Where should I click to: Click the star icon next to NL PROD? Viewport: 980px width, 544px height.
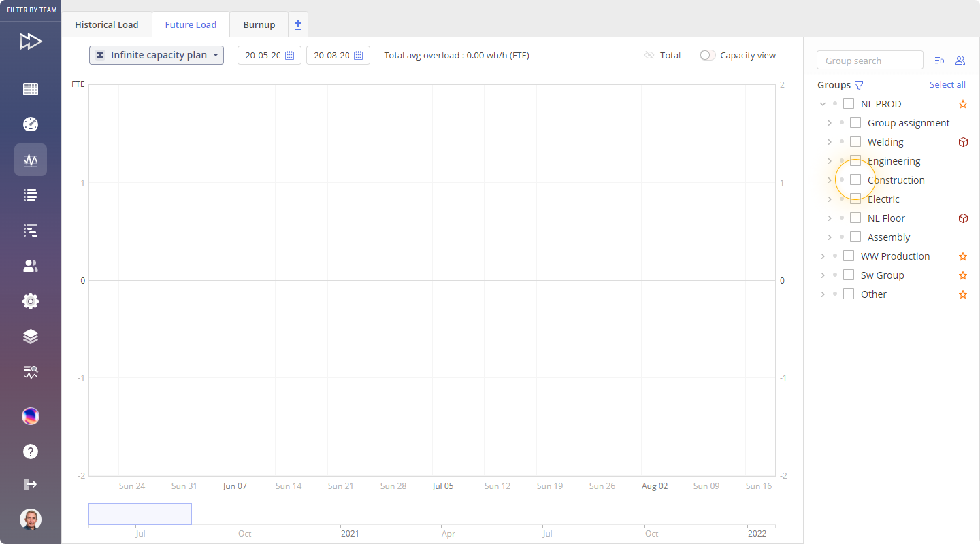963,104
